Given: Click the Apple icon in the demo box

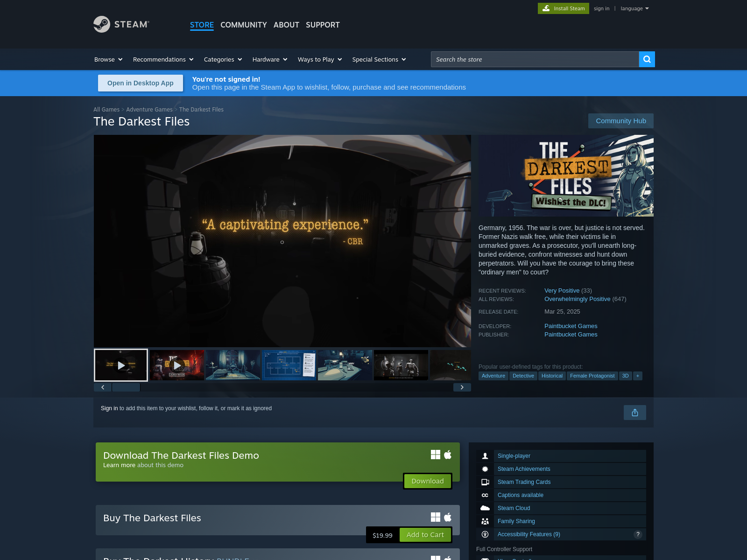Looking at the screenshot, I should pos(448,455).
